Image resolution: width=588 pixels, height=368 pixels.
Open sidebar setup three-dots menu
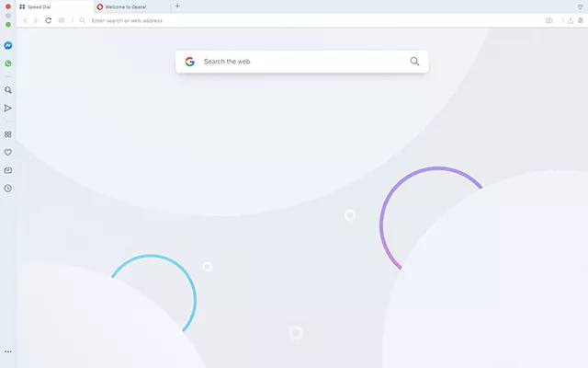(8, 351)
